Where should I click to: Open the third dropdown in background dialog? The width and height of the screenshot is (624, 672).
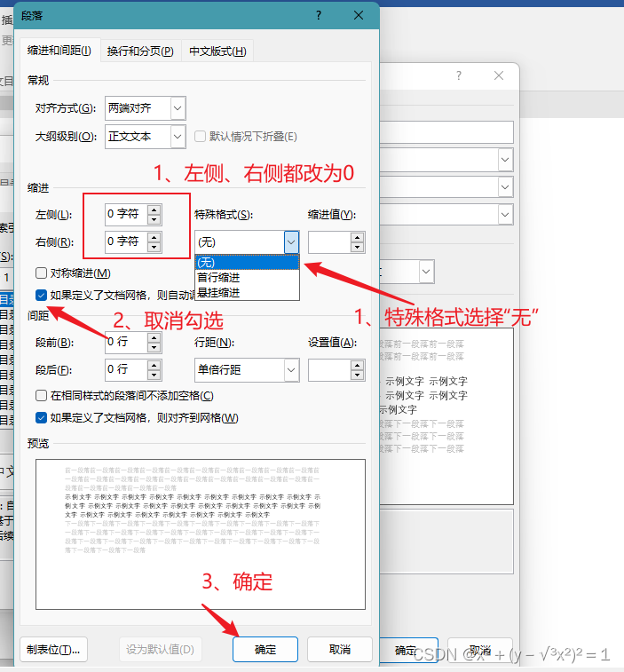click(x=506, y=214)
